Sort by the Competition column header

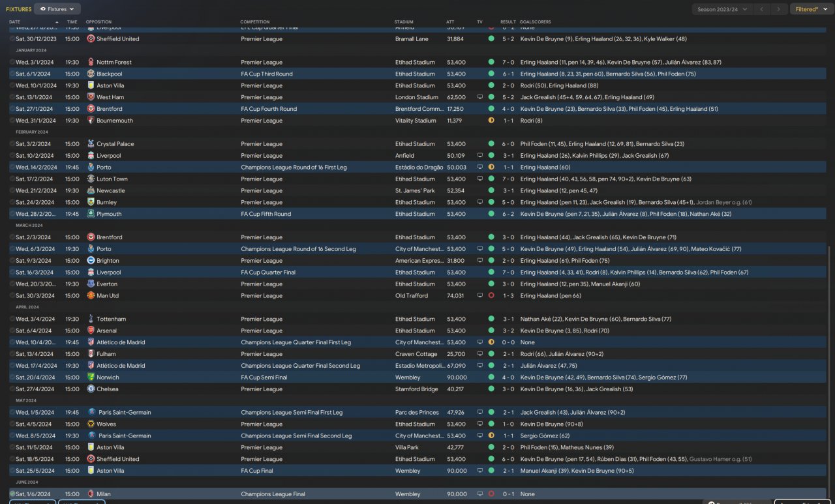255,22
